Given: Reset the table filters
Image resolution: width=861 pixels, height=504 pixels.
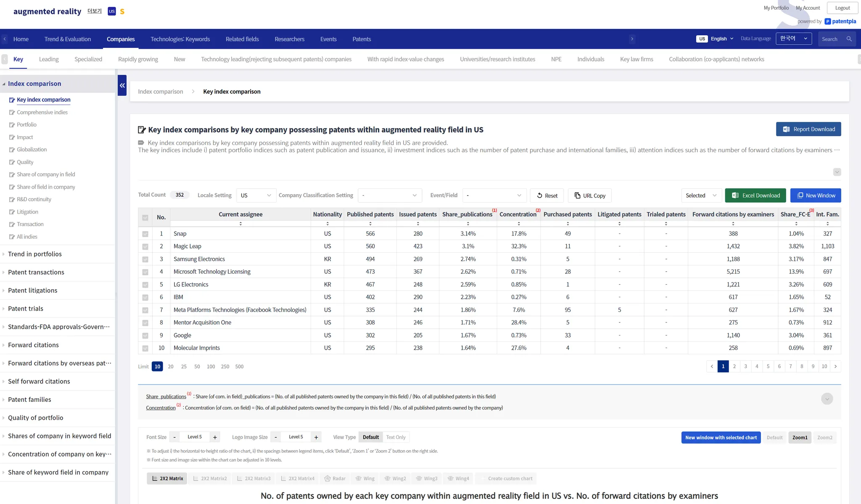Looking at the screenshot, I should coord(547,195).
